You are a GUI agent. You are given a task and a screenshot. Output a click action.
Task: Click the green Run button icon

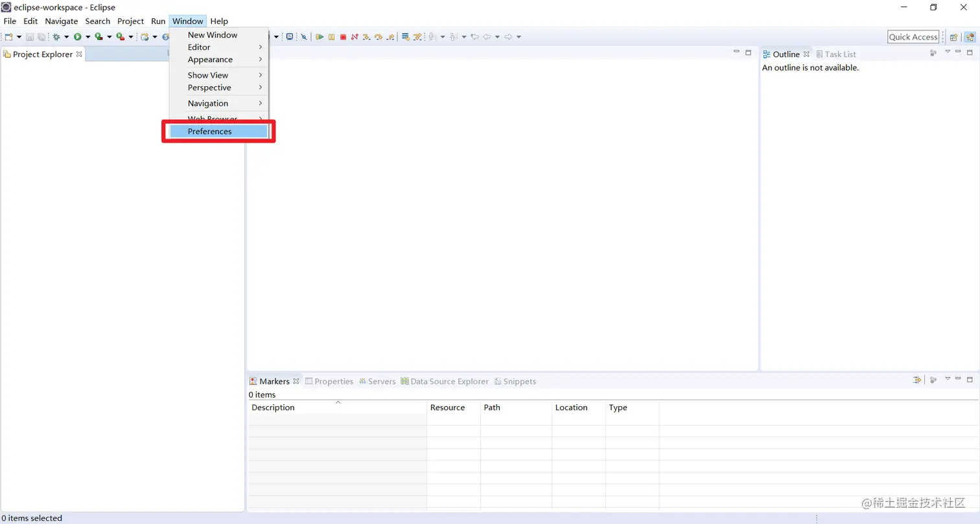click(78, 37)
